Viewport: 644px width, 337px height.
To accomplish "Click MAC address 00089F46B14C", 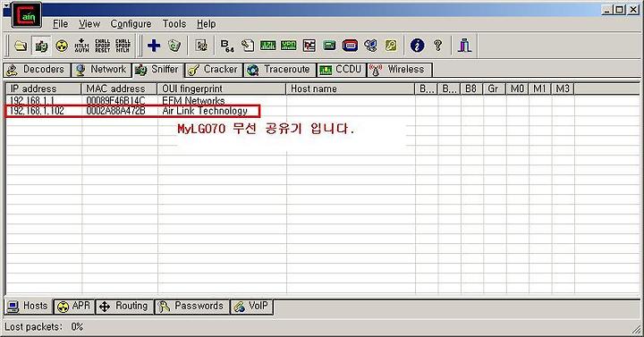I will pos(115,101).
